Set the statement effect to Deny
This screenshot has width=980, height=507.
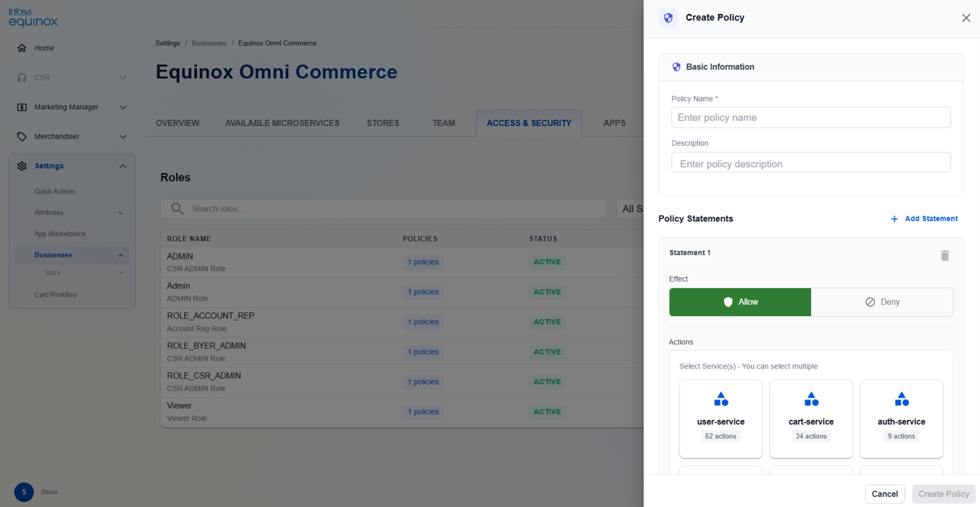click(x=882, y=302)
